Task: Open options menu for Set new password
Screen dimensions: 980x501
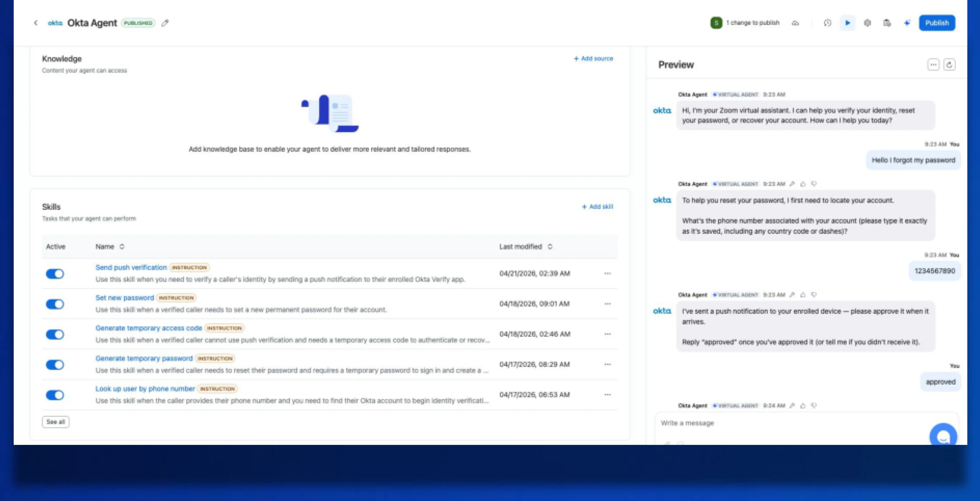Action: click(608, 304)
